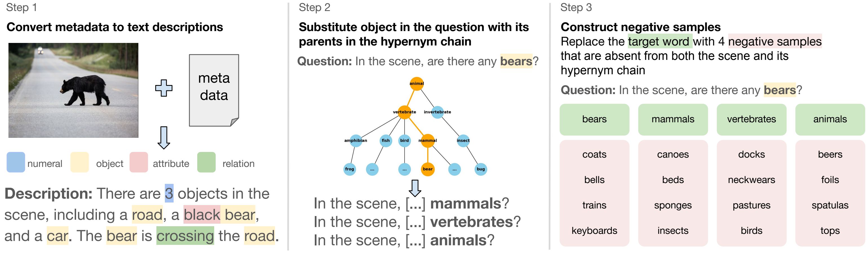This screenshot has width=868, height=270.
Task: Click the green relation legend swatch
Action: (x=206, y=162)
